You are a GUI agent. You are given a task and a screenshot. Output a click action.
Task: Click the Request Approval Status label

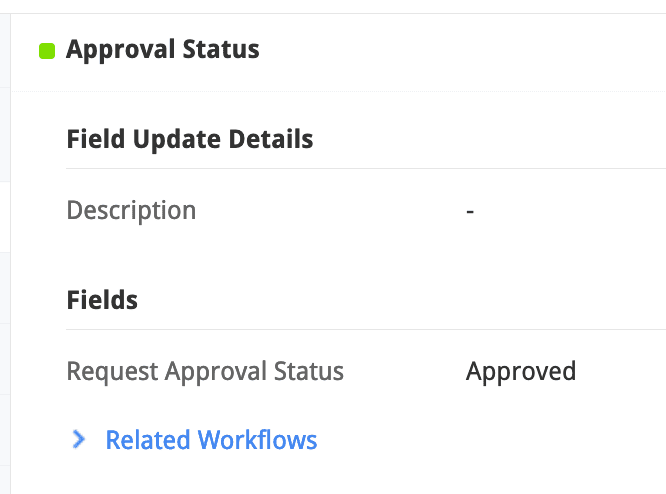pos(205,372)
